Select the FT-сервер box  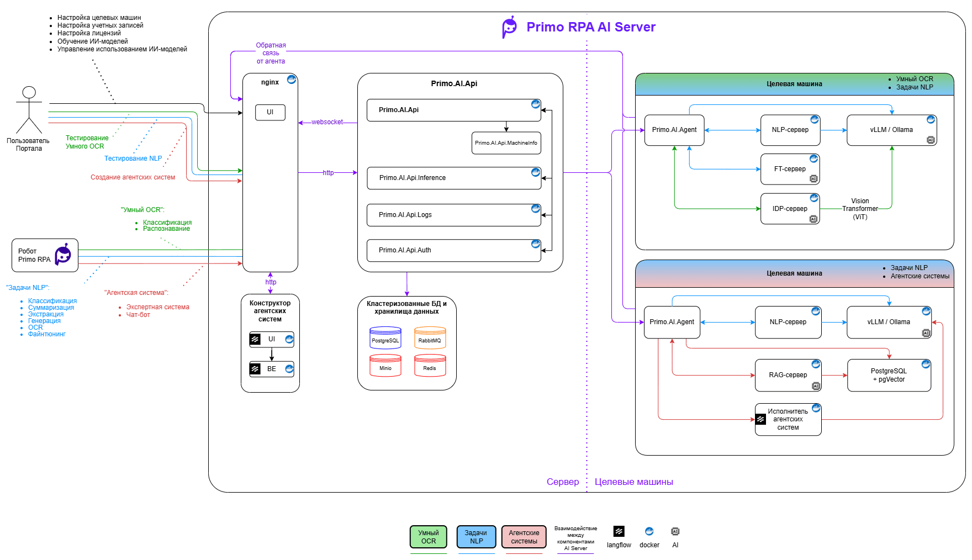[790, 169]
